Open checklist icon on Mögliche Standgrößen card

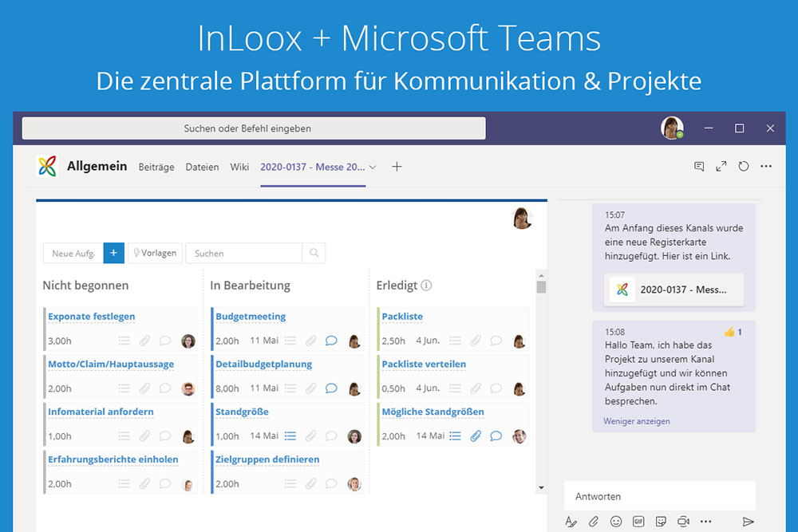(455, 435)
